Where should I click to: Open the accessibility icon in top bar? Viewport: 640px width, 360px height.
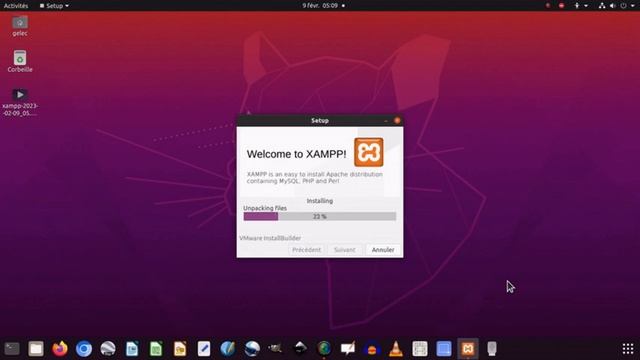(x=577, y=6)
